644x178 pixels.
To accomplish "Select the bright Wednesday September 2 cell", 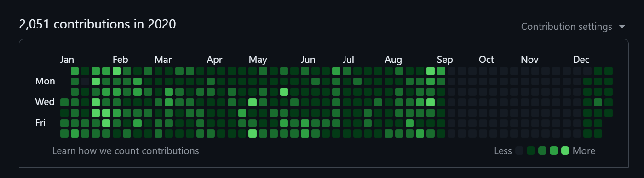I will (x=431, y=102).
